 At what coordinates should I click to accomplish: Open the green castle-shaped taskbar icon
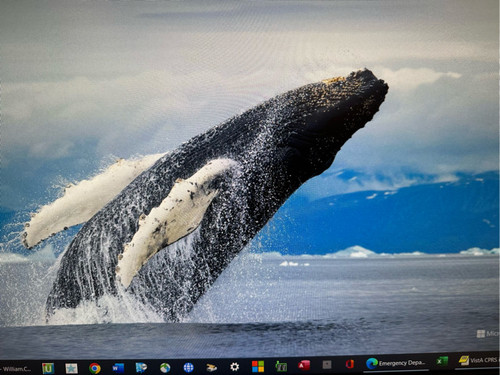pos(281,366)
